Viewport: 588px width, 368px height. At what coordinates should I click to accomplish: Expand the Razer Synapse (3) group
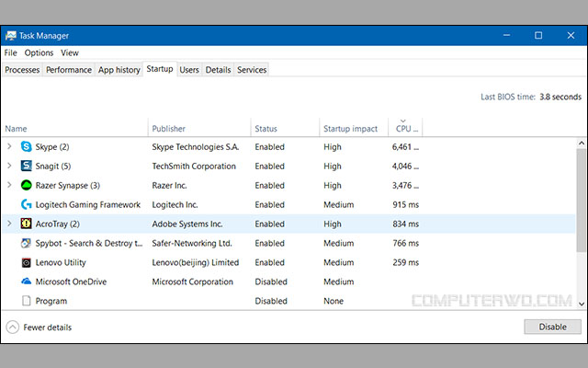[9, 185]
